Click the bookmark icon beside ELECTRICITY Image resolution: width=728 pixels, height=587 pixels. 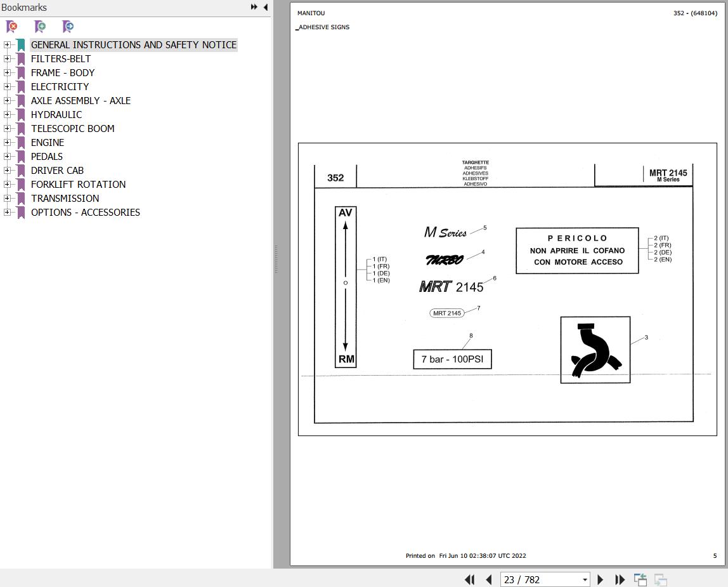coord(21,87)
